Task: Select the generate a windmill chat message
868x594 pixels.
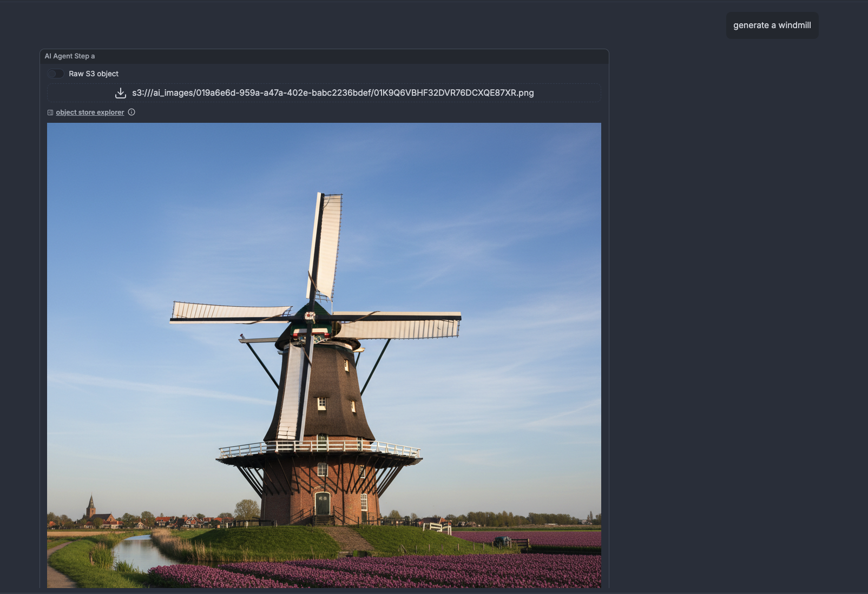Action: [772, 25]
